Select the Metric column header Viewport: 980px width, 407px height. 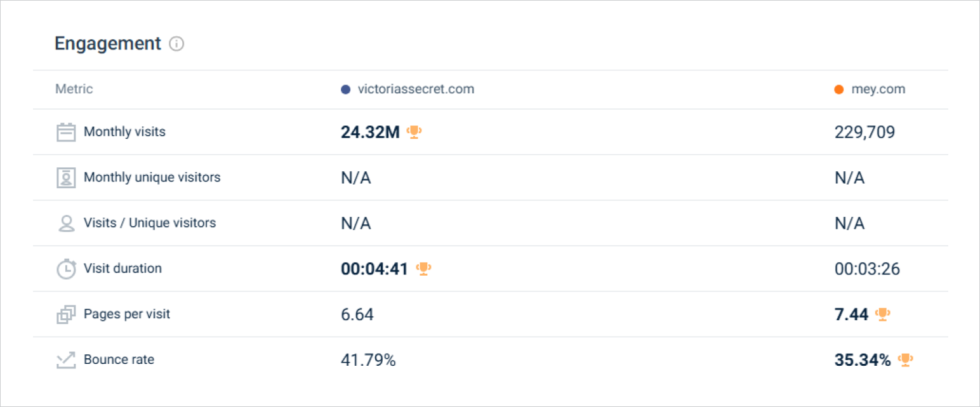coord(74,89)
